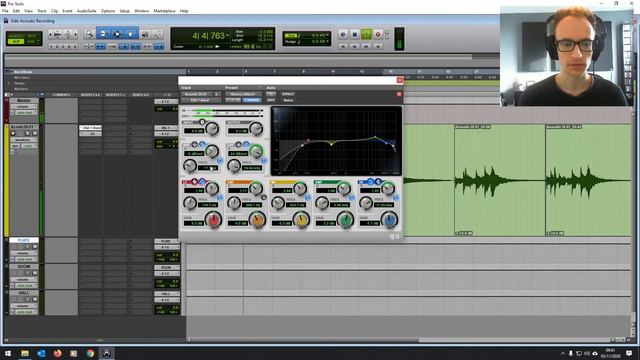Click the plugin SAFE button
The width and height of the screenshot is (640, 360).
coord(271,100)
